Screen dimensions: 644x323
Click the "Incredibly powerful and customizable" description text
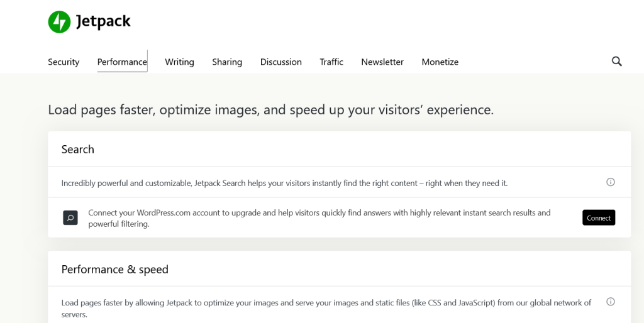tap(284, 183)
